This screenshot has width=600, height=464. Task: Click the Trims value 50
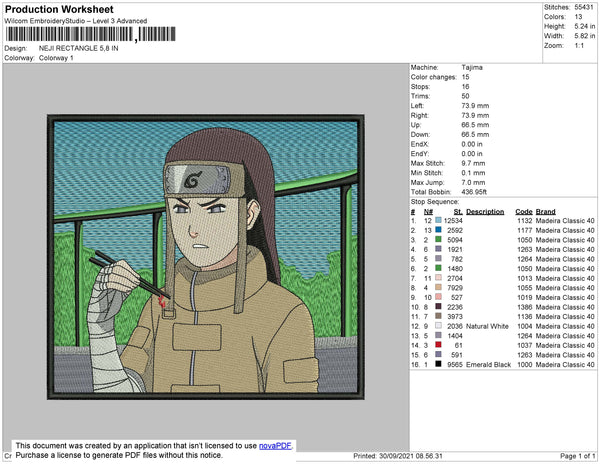[x=465, y=96]
